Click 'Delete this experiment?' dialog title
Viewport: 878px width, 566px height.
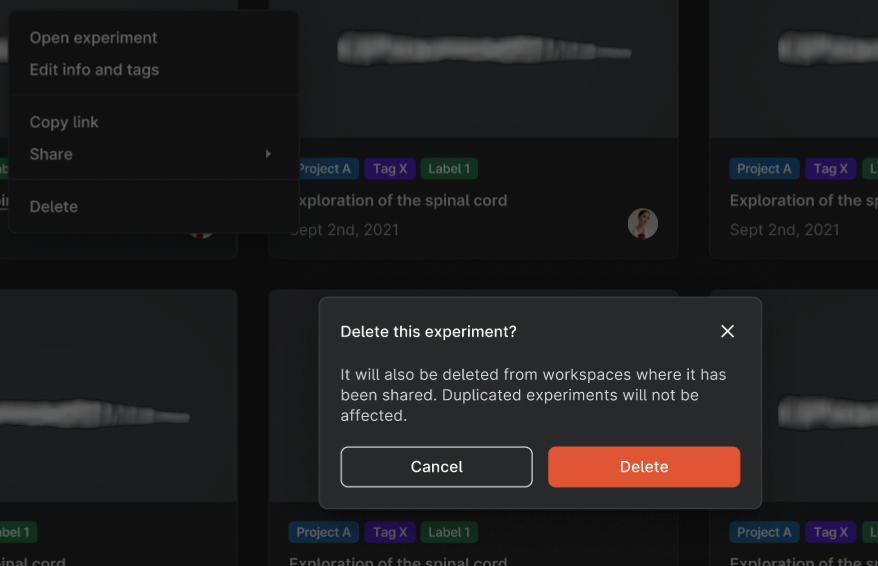(428, 332)
